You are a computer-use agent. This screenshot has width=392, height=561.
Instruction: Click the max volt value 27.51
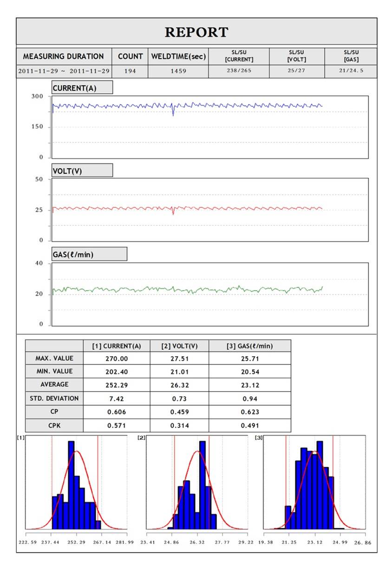pos(179,359)
